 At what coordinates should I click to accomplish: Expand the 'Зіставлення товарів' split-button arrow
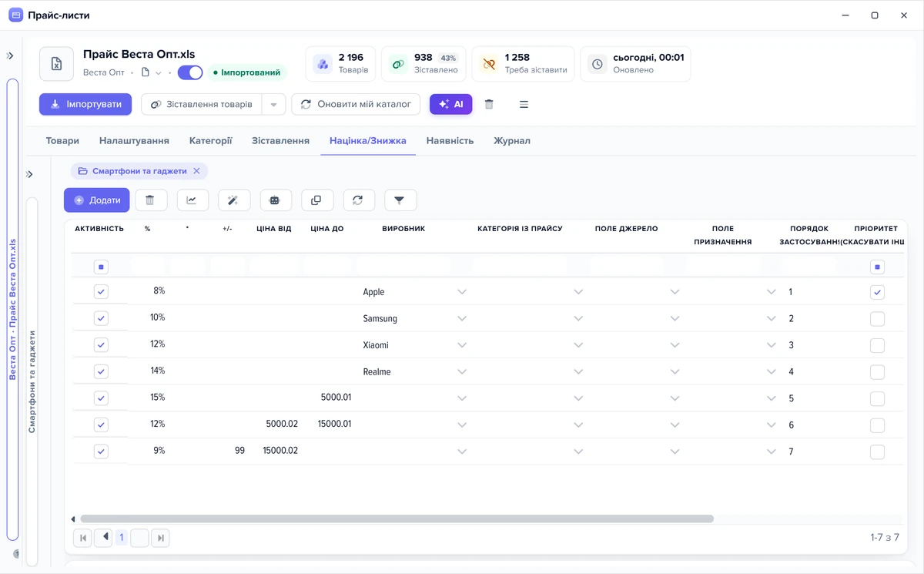pos(273,104)
